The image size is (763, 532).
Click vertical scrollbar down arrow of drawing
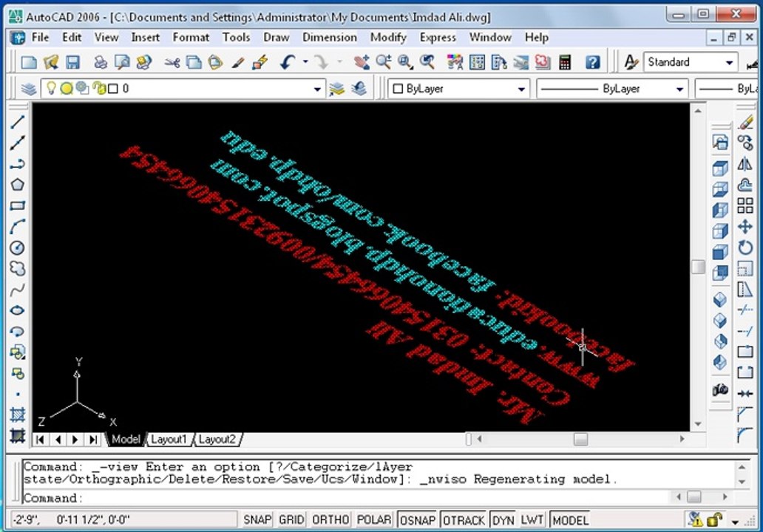pyautogui.click(x=698, y=425)
